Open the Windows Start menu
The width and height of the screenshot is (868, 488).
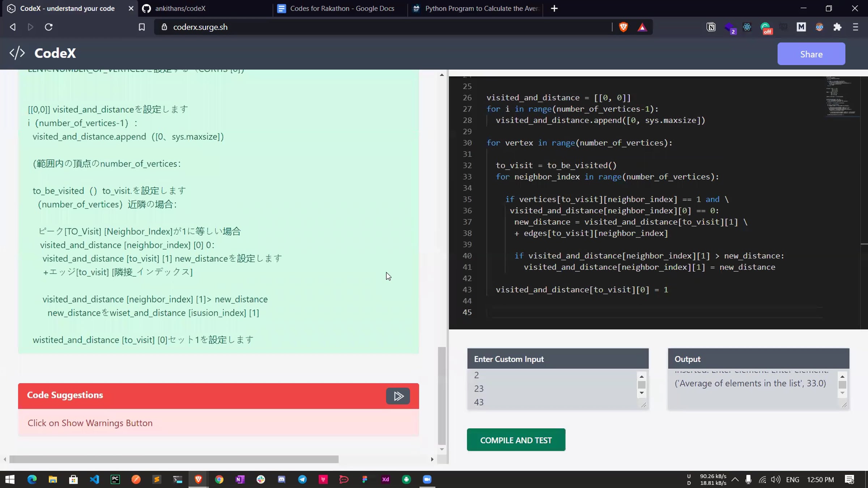10,479
